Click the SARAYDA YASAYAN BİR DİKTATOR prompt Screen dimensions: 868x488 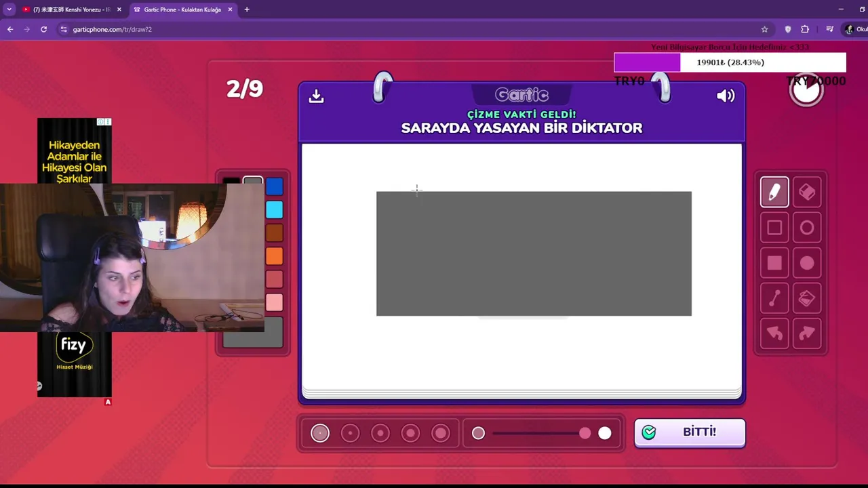[x=521, y=128]
